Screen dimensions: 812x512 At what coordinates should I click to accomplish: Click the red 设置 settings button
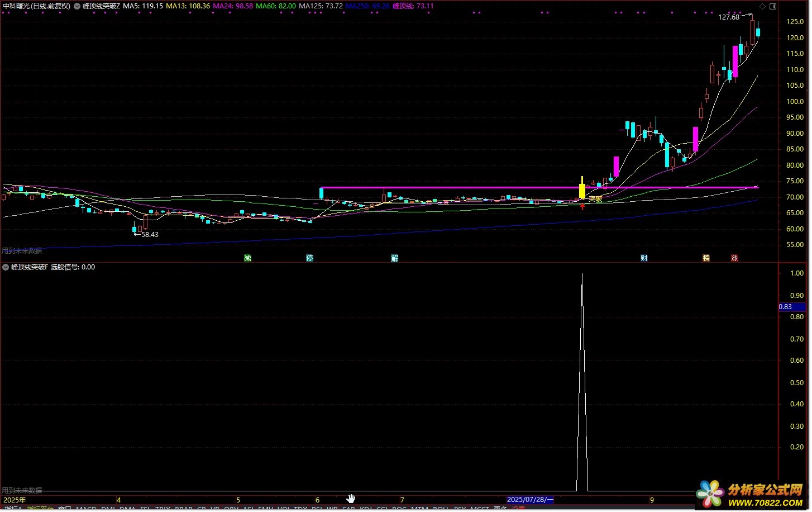click(x=518, y=509)
